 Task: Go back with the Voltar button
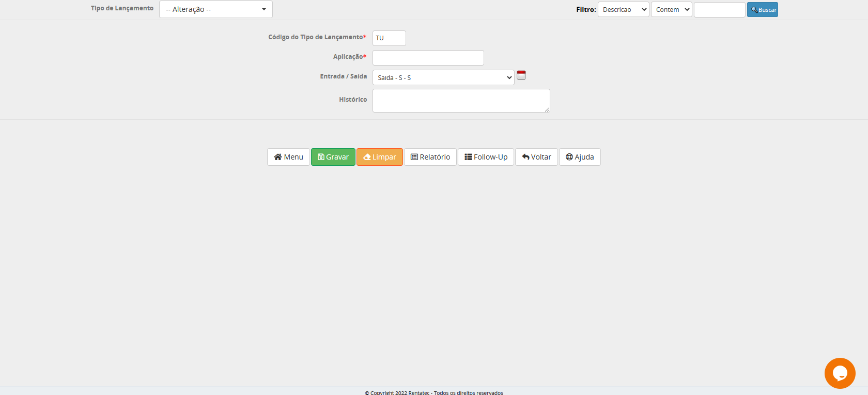tap(536, 157)
